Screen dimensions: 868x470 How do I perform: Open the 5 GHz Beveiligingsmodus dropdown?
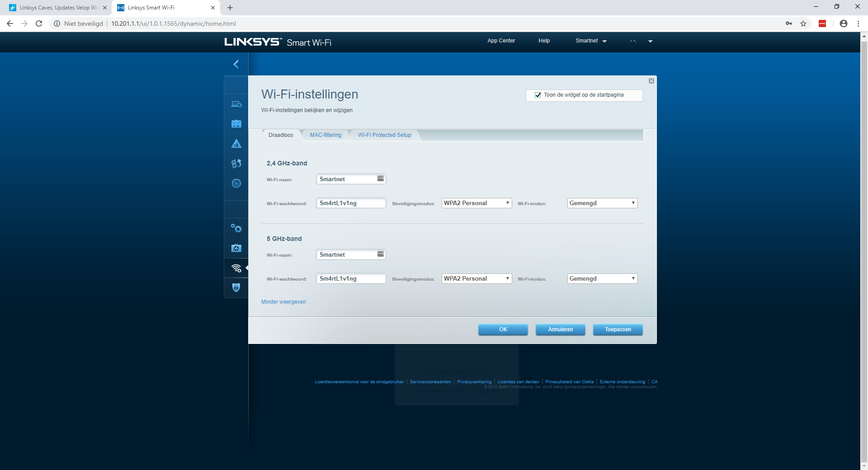(476, 279)
